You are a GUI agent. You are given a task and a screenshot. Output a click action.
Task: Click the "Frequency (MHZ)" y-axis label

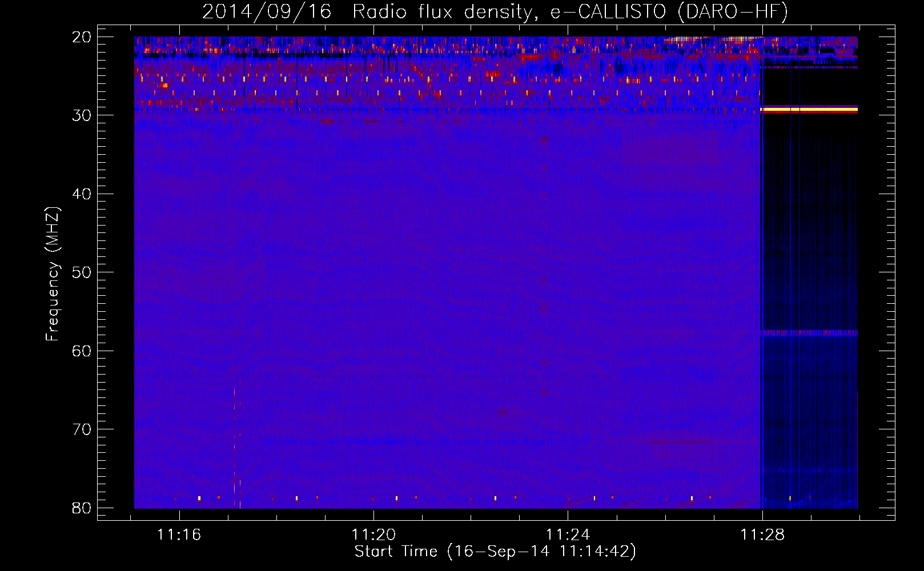click(53, 274)
